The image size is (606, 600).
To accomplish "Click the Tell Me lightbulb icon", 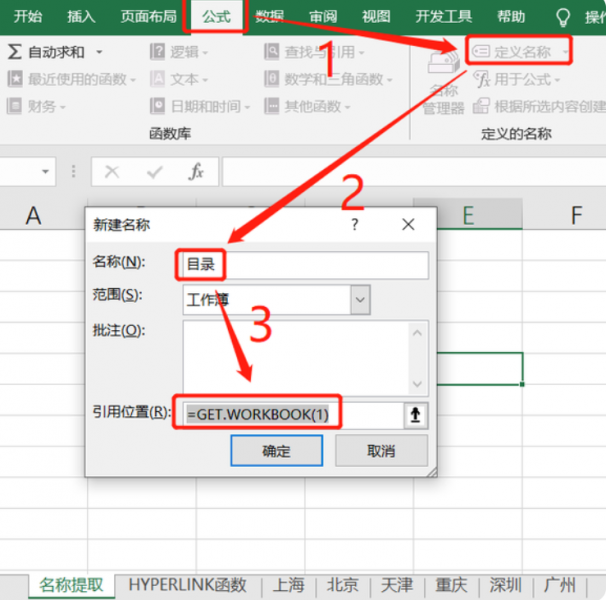I will [x=562, y=17].
